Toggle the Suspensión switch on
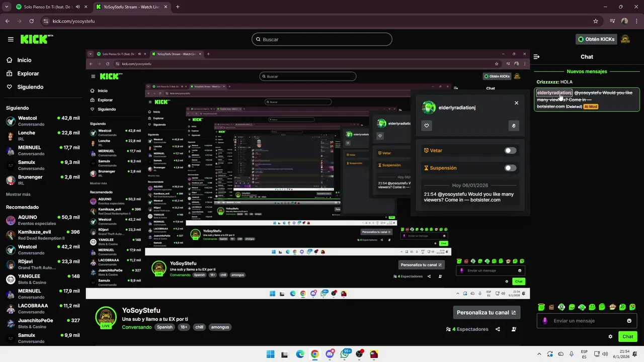This screenshot has width=644, height=362. pyautogui.click(x=510, y=168)
